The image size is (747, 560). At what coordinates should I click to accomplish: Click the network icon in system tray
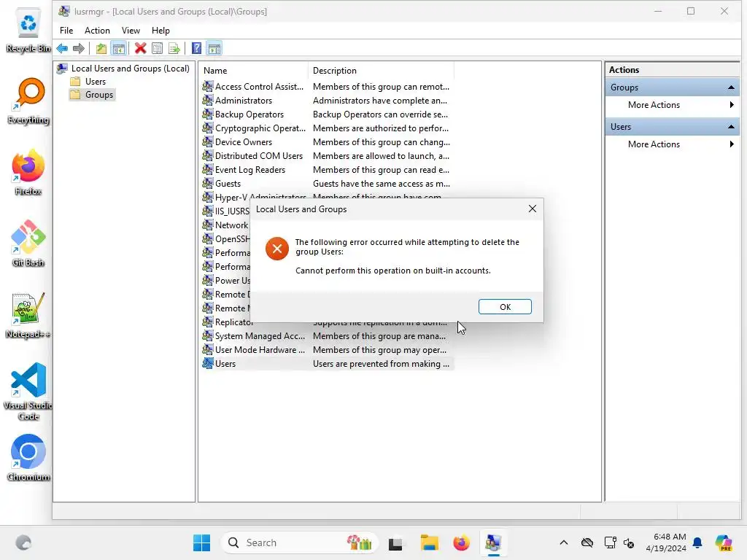tap(610, 542)
